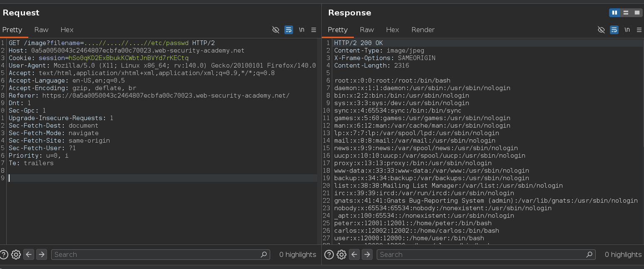
Task: Select the Request Pretty tab
Action: coord(12,30)
